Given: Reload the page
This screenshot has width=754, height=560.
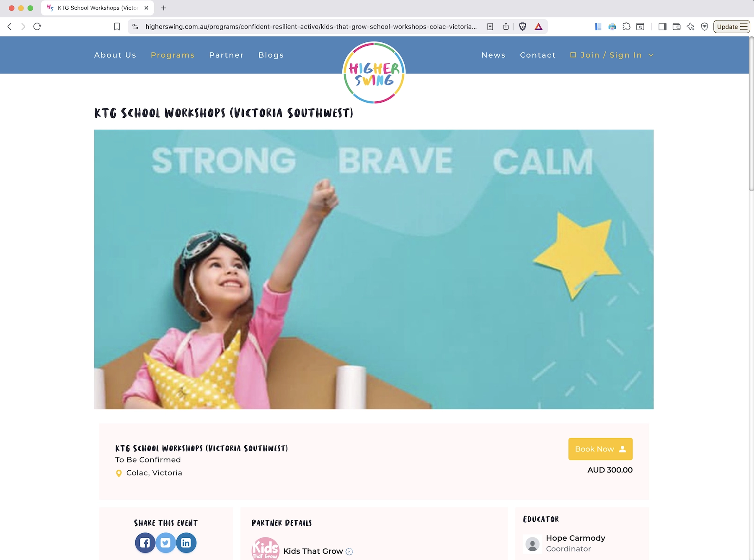Looking at the screenshot, I should point(37,27).
